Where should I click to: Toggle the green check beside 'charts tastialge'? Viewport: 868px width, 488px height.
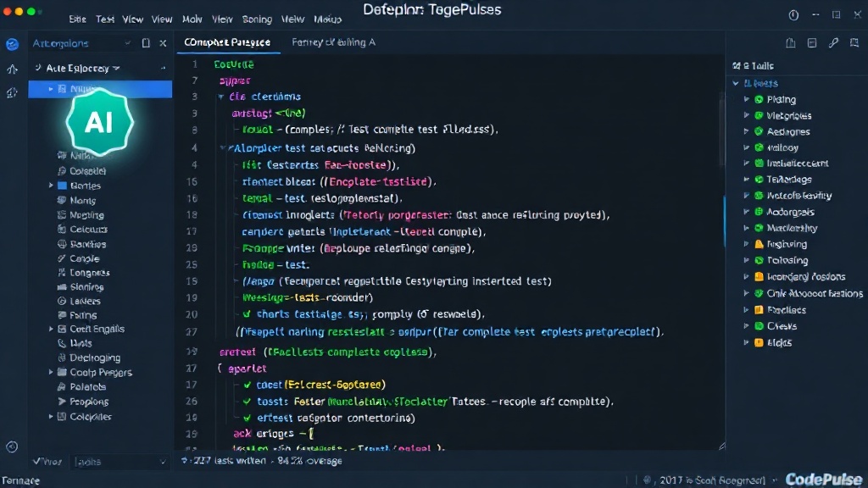point(247,314)
